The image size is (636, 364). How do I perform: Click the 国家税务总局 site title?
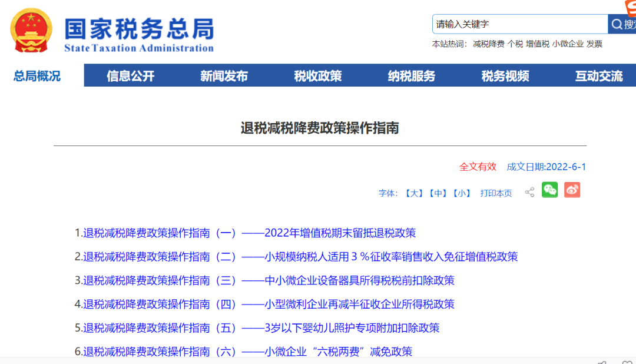click(x=139, y=29)
